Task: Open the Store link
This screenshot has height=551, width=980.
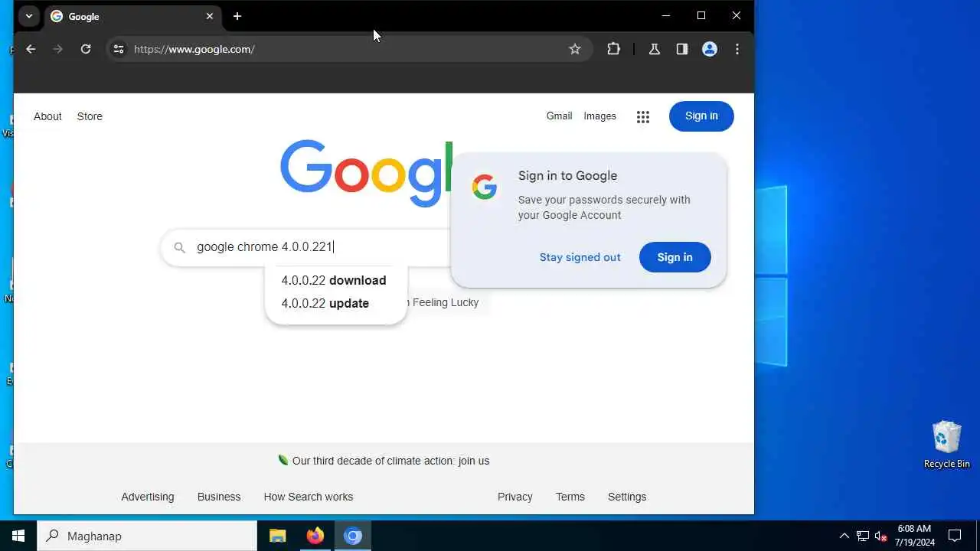Action: (x=90, y=116)
